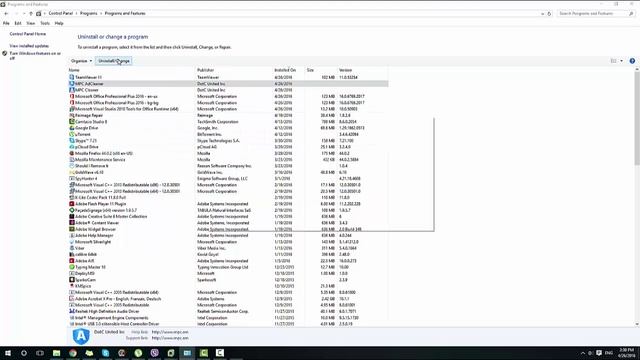
Task: Open the File menu
Action: (x=6, y=23)
